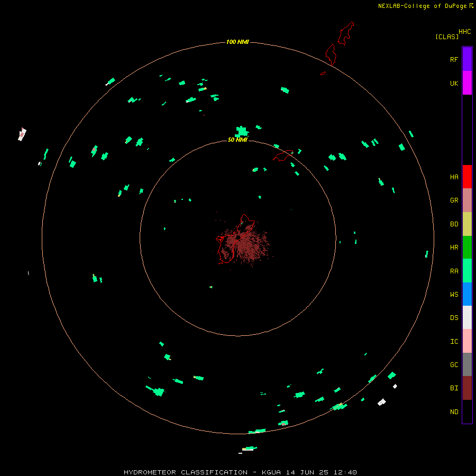Click the RF legend label
This screenshot has height=476, width=476.
[454, 59]
